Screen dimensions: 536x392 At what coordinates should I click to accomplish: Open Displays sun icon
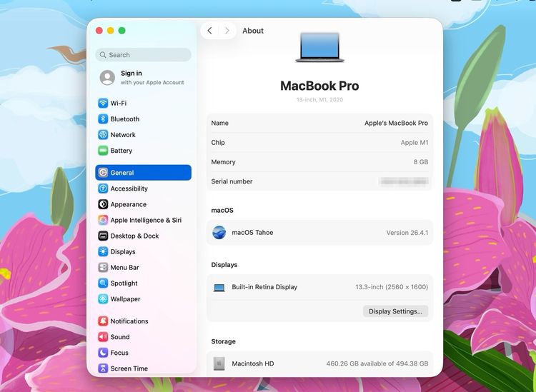click(103, 251)
